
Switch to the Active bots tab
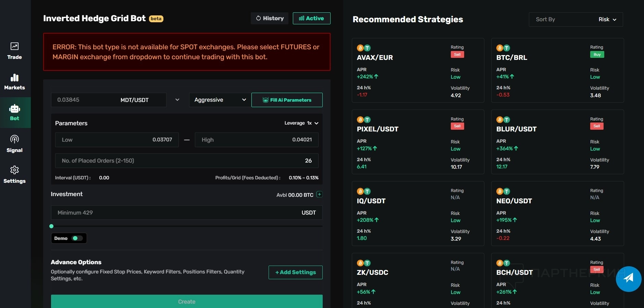(x=311, y=18)
